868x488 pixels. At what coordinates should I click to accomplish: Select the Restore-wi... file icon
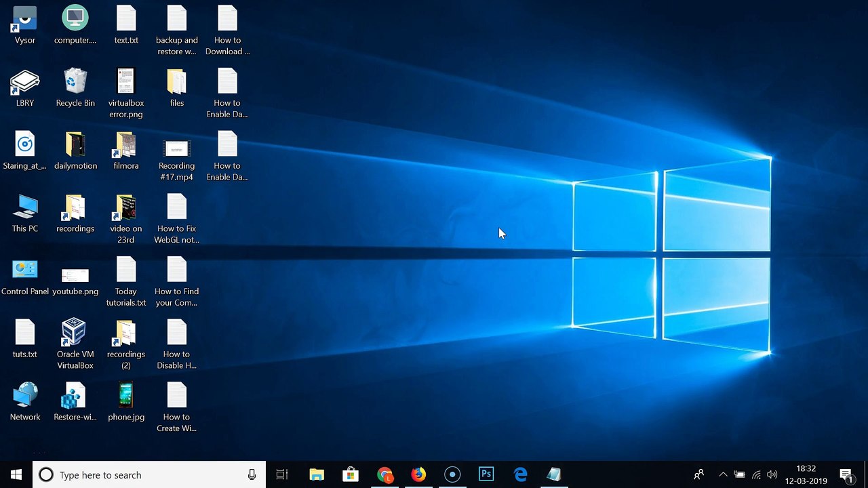pyautogui.click(x=75, y=401)
